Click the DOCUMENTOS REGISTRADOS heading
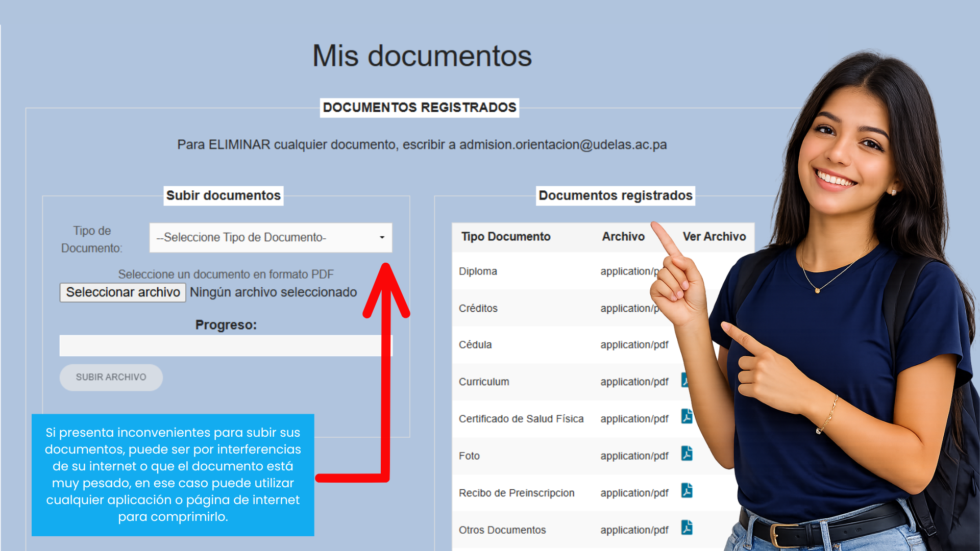Viewport: 980px width, 551px height. coord(420,108)
